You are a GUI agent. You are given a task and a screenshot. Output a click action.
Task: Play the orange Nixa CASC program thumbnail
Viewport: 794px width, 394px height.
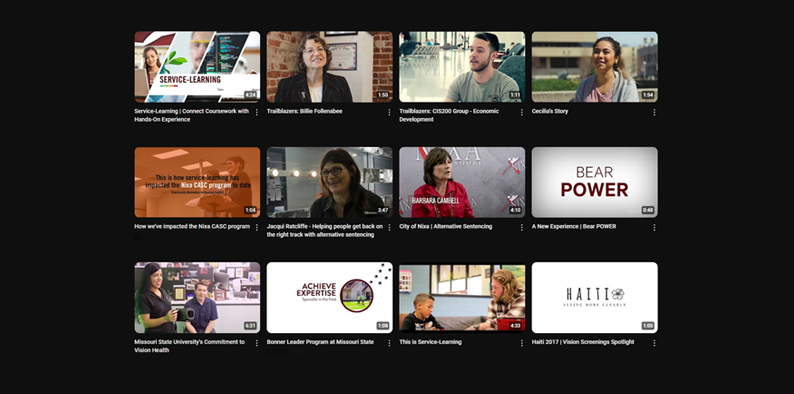tap(197, 182)
